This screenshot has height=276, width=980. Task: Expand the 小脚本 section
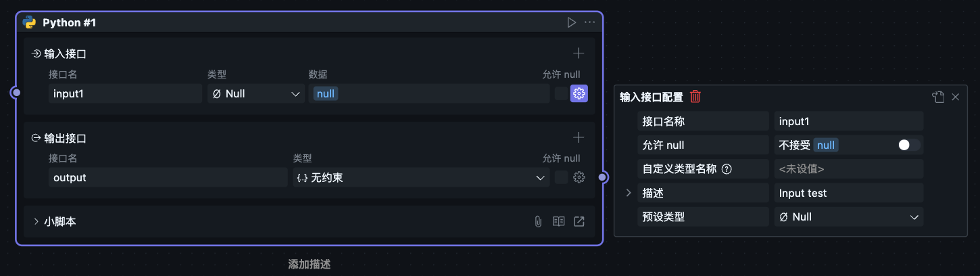coord(36,221)
